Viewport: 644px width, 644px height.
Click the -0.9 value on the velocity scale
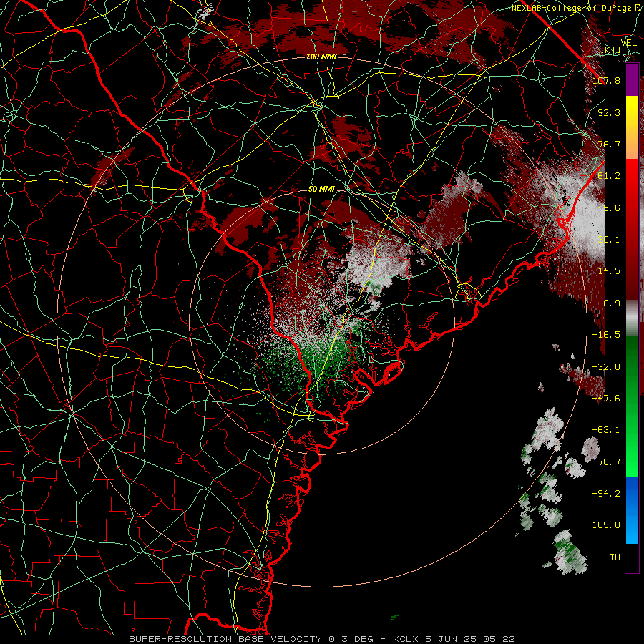[x=609, y=303]
